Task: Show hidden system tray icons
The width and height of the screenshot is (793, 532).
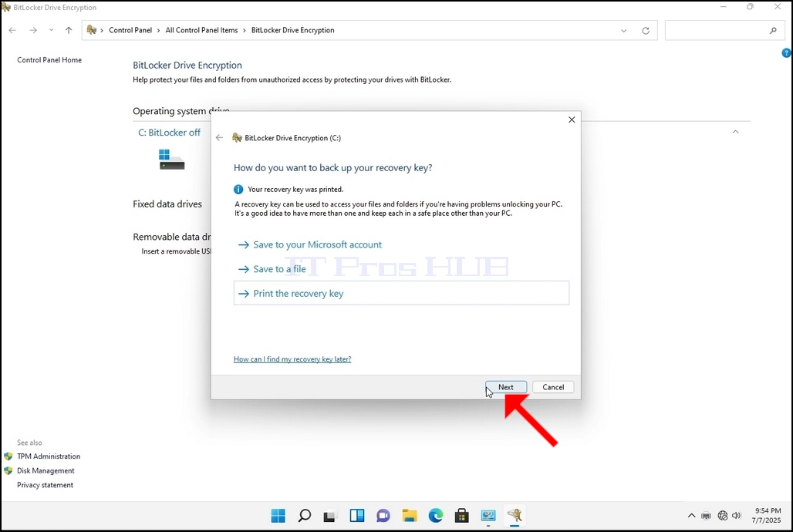Action: (691, 516)
